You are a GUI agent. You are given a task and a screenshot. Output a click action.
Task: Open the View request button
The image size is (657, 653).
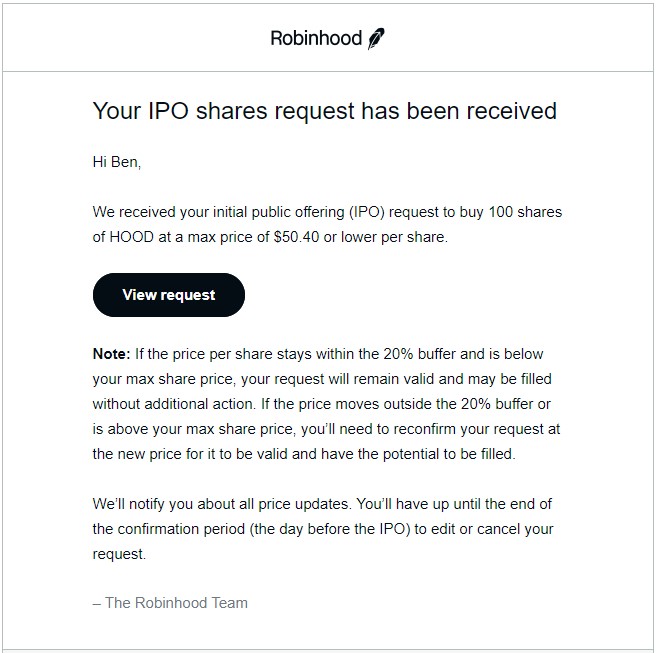(169, 295)
